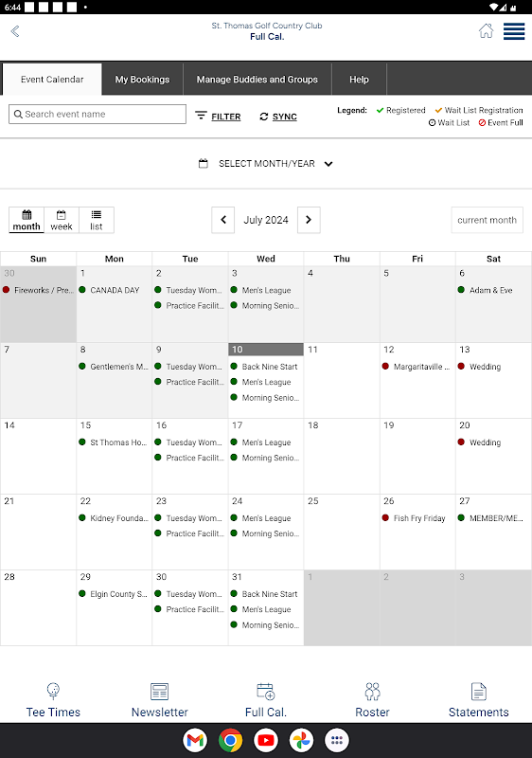Open Margaritaville event on the 12th

click(x=417, y=367)
